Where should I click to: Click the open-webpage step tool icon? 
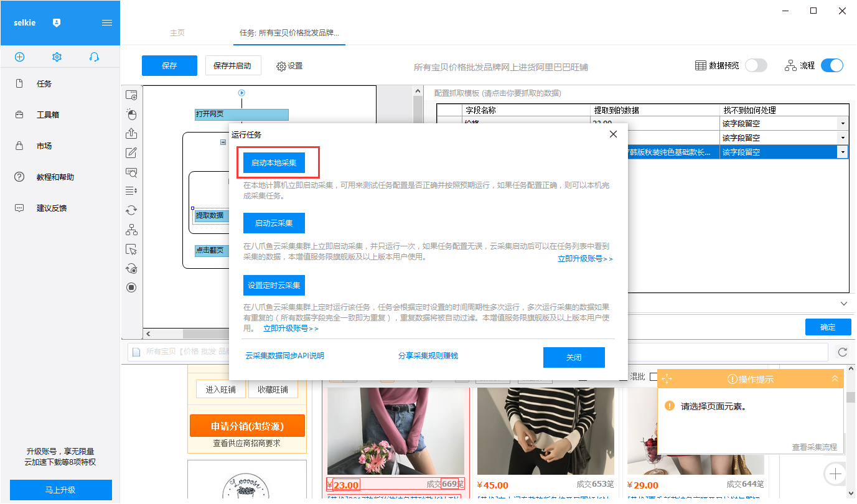[131, 95]
